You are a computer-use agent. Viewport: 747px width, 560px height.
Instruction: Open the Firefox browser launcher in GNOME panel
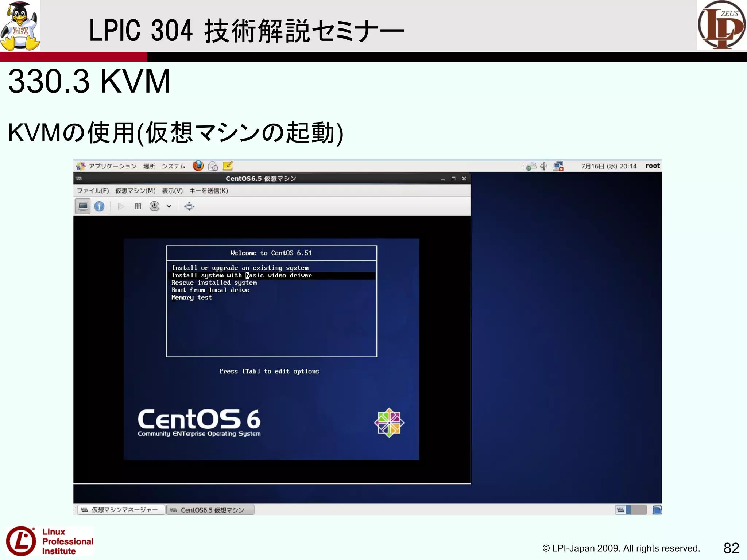[198, 166]
